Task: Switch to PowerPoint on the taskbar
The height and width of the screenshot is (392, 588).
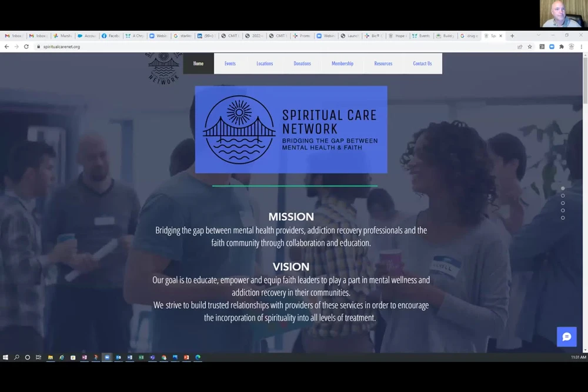Action: pos(186,357)
